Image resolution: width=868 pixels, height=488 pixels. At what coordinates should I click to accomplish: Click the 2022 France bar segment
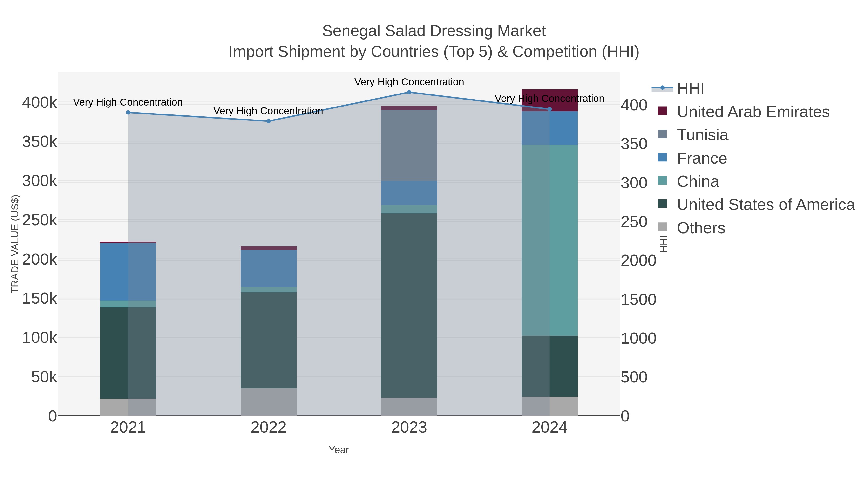click(x=269, y=268)
